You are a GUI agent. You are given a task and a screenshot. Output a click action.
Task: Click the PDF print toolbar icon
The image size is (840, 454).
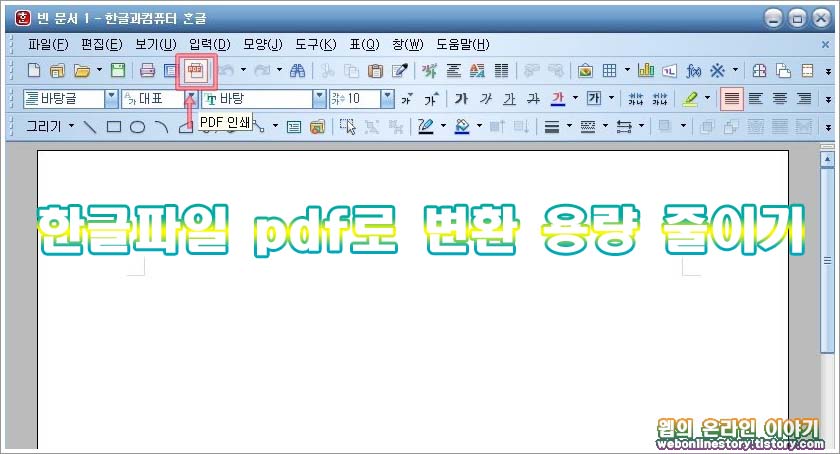pos(195,71)
